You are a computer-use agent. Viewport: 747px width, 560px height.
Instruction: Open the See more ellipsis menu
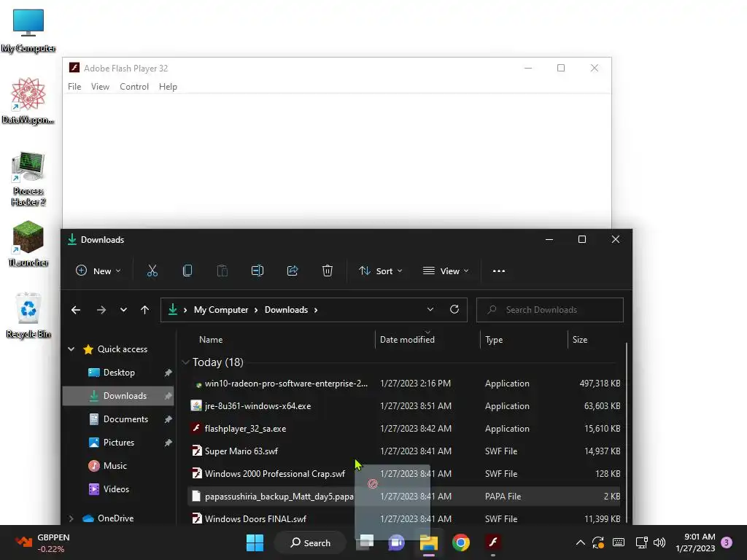pyautogui.click(x=499, y=271)
